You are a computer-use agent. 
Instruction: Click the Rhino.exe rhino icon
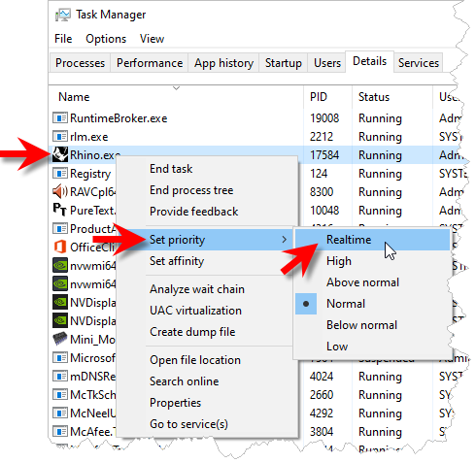(x=60, y=154)
